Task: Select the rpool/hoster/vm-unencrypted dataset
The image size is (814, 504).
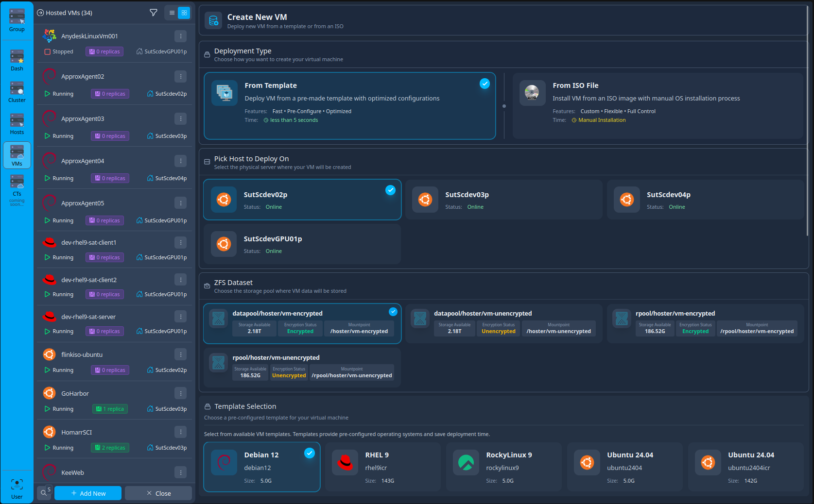Action: (302, 368)
